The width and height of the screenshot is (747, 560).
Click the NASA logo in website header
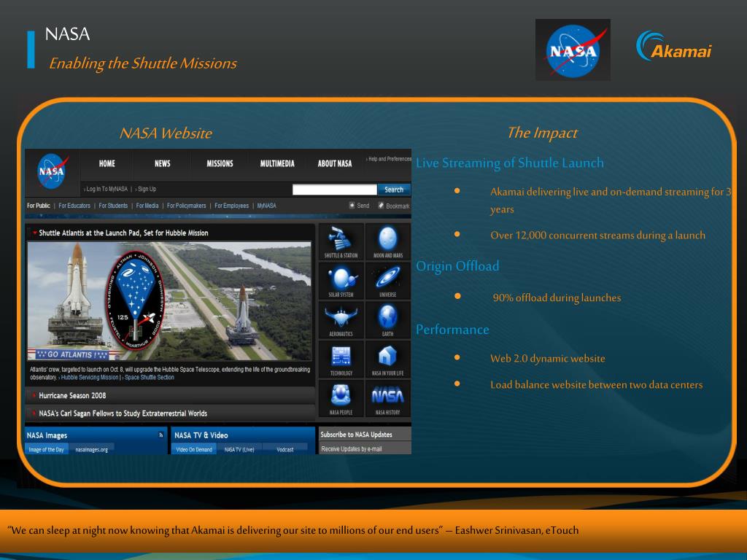point(53,171)
